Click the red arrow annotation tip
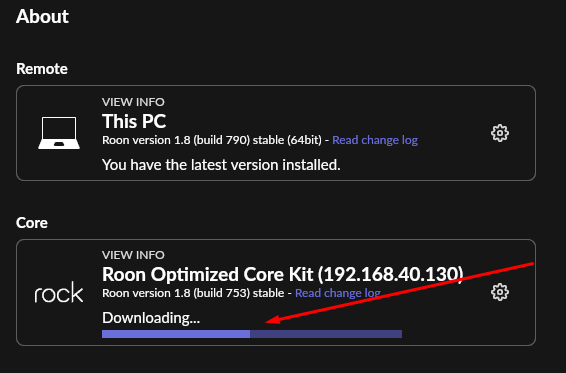The height and width of the screenshot is (373, 566). click(x=267, y=321)
